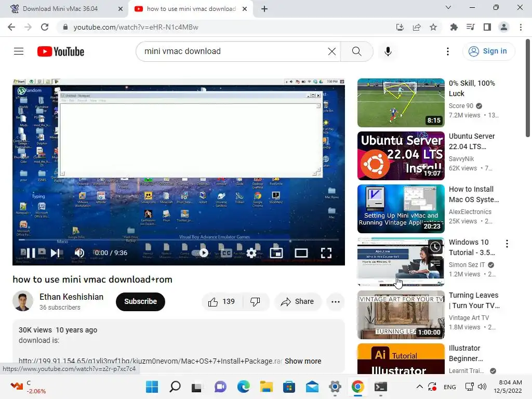The image size is (532, 399).
Task: Open YouTube settings three-dot menu
Action: pos(447,51)
